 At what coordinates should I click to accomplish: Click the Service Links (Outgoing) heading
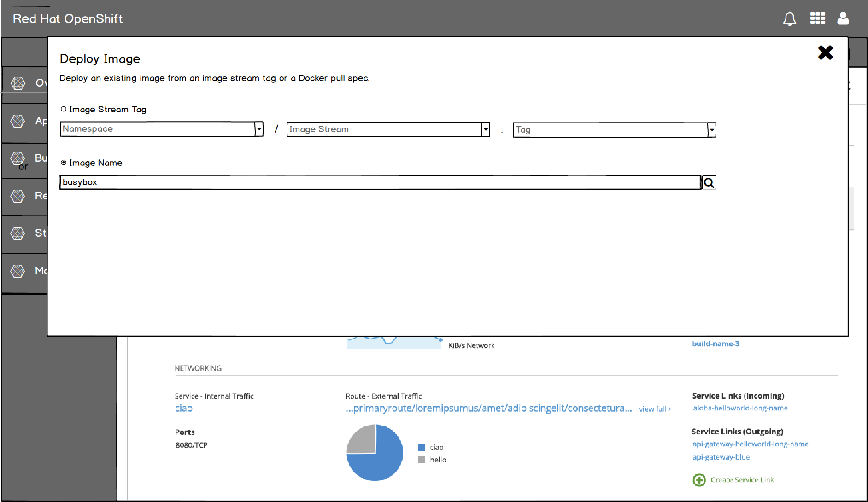point(738,432)
